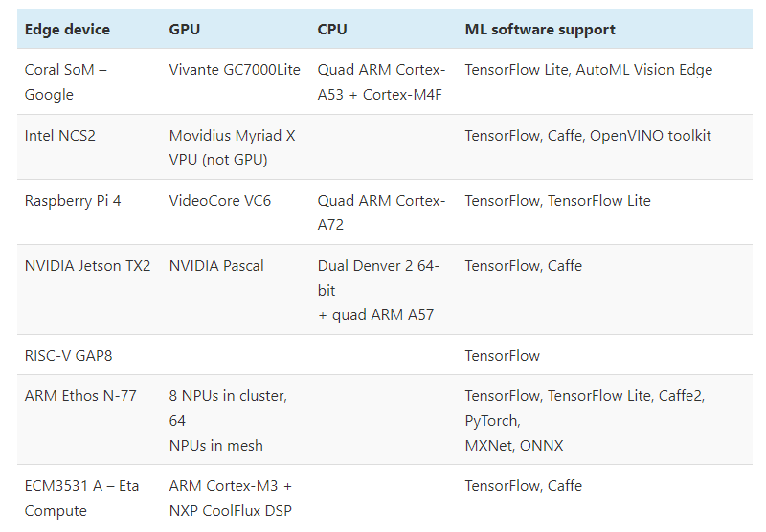Select the "Intel NCS2" device cell
Viewport: 766px width, 532px height.
60,136
